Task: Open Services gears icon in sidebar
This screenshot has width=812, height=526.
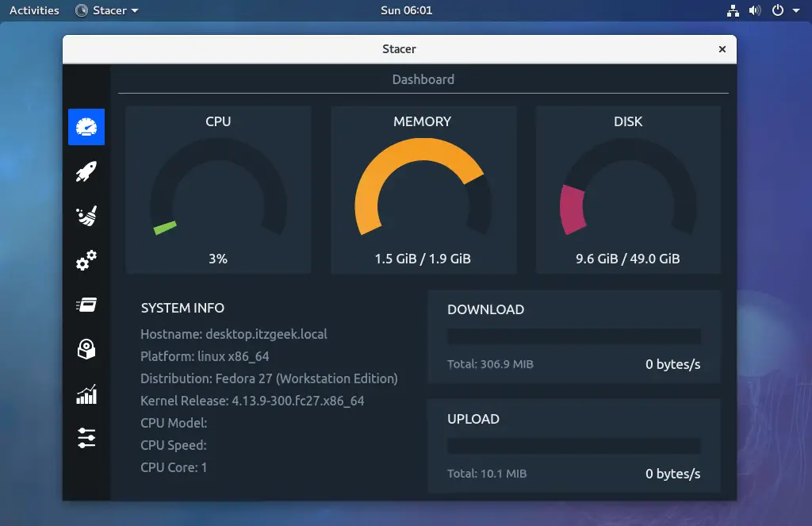Action: (86, 260)
